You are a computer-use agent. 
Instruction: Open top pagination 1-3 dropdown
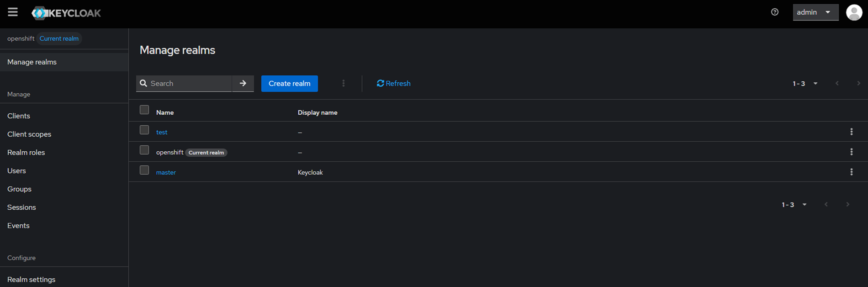click(x=805, y=84)
